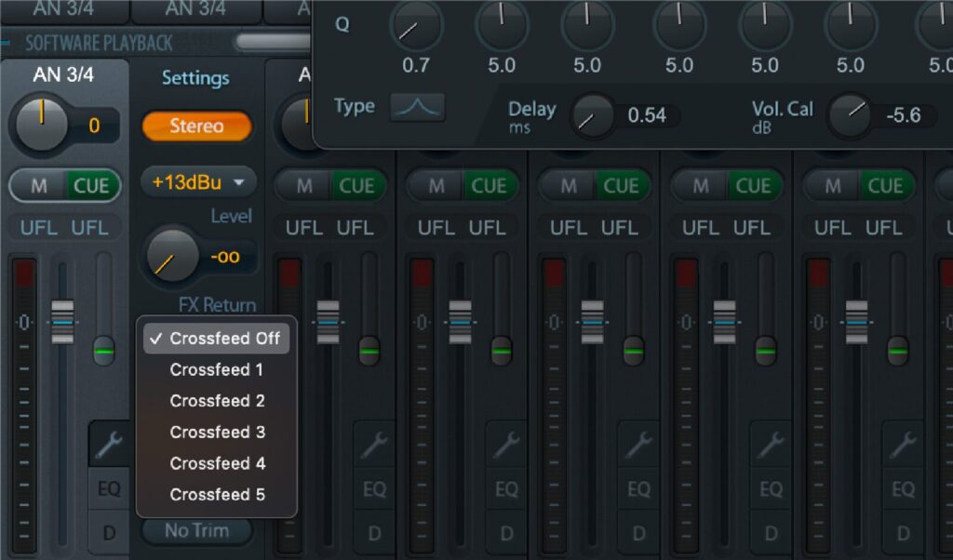Select Crossfeed 3 from the menu

[217, 432]
